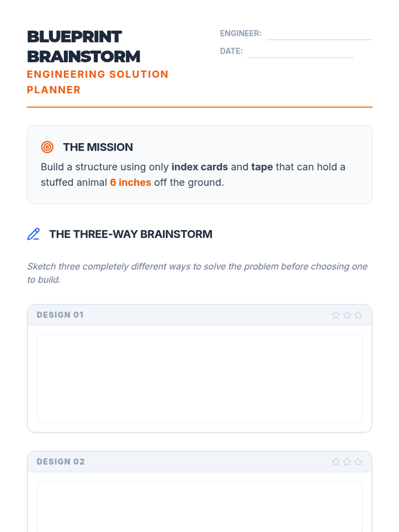The width and height of the screenshot is (399, 532).
Task: Rate Design 01 with the first star
Action: [x=336, y=315]
